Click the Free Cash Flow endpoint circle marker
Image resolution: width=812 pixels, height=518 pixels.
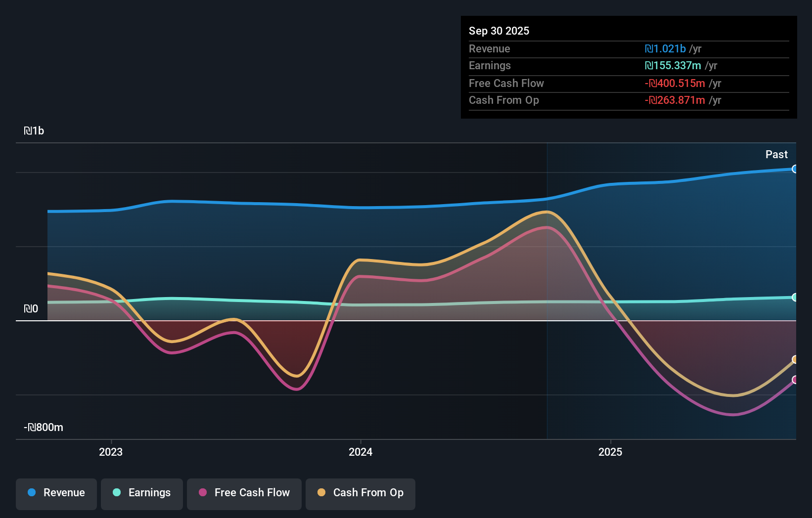click(x=795, y=381)
